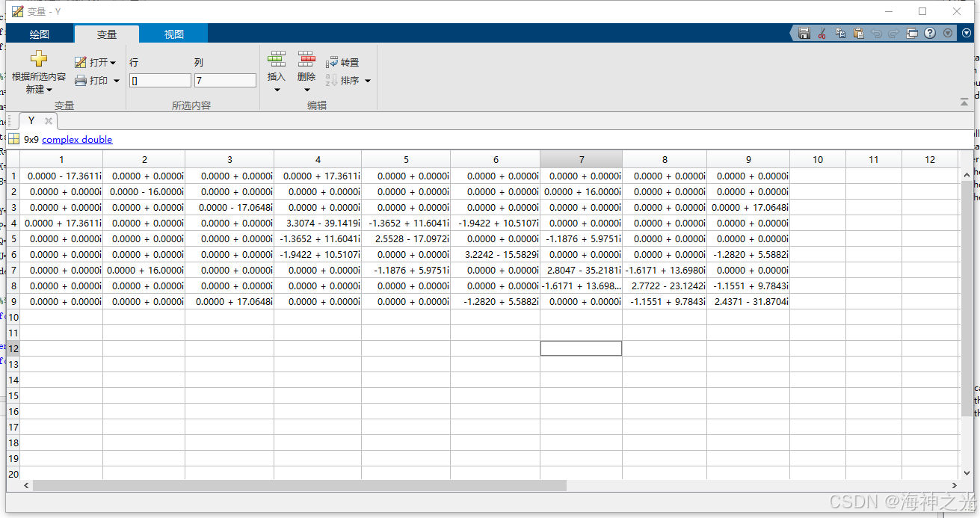Expand the 插入 dropdown arrow

click(277, 90)
